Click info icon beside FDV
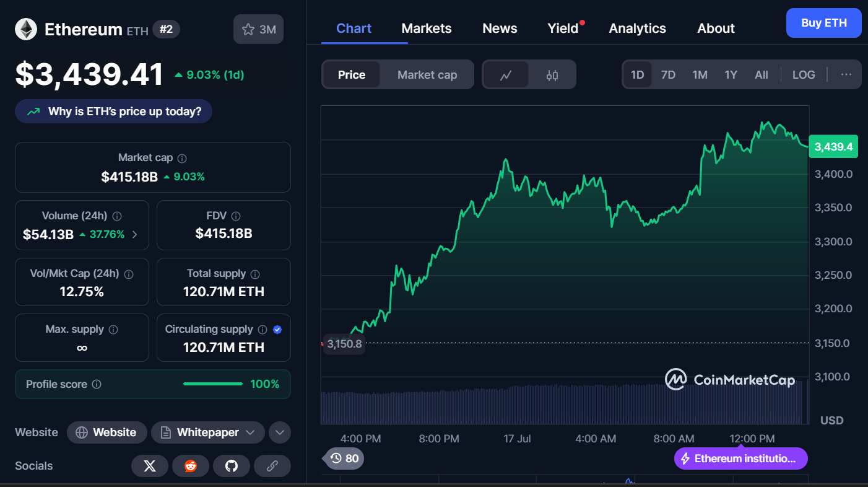The image size is (868, 487). pos(236,216)
